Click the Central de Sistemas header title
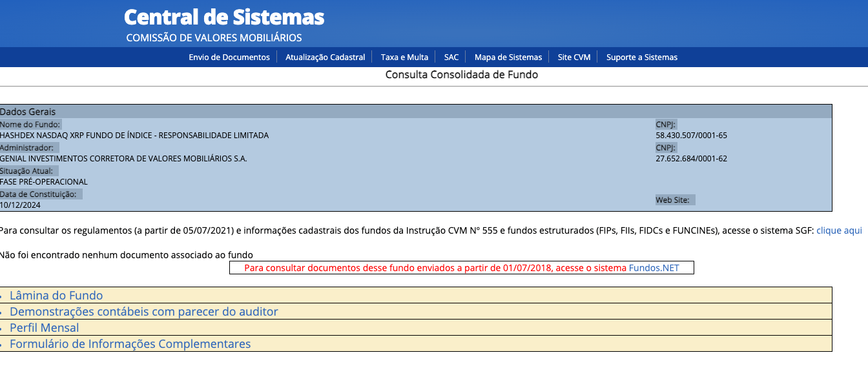Image resolution: width=868 pixels, height=366 pixels. tap(224, 17)
